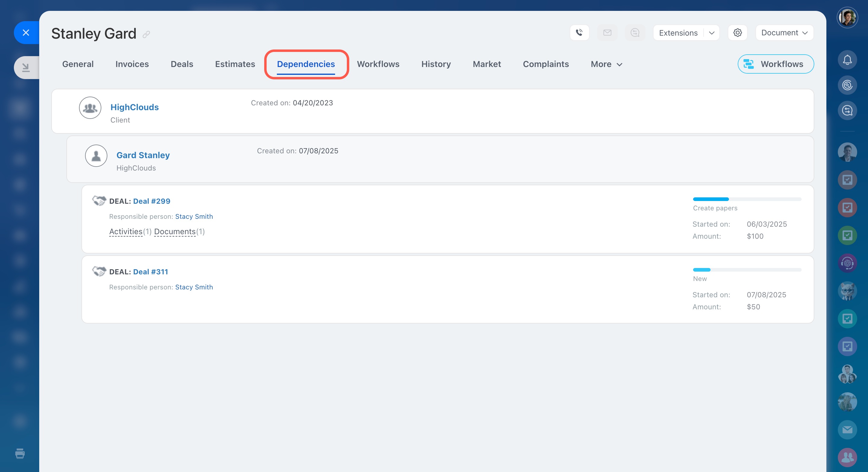The width and height of the screenshot is (868, 472).
Task: Click the blue close slider X button
Action: pos(26,33)
